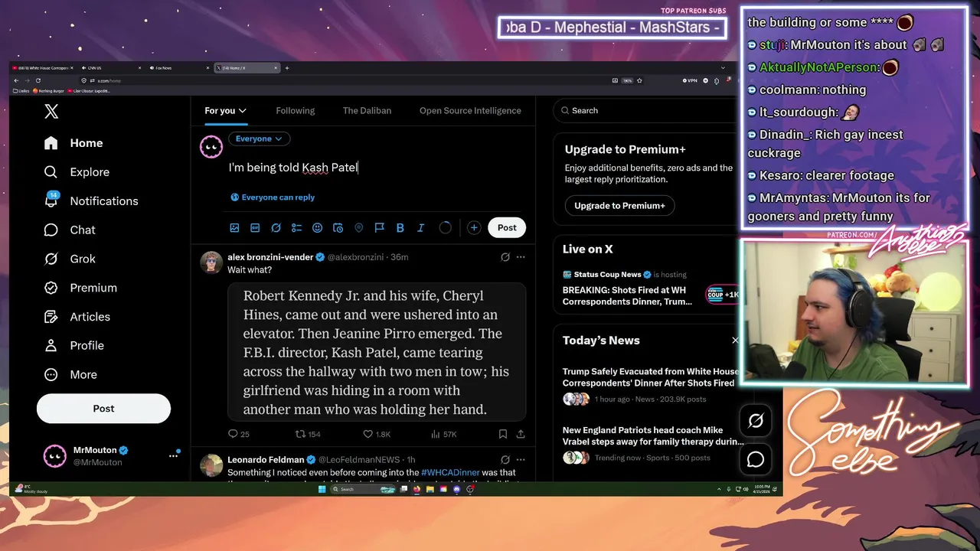Image resolution: width=980 pixels, height=551 pixels.
Task: Add another post to thread
Action: coord(474,228)
